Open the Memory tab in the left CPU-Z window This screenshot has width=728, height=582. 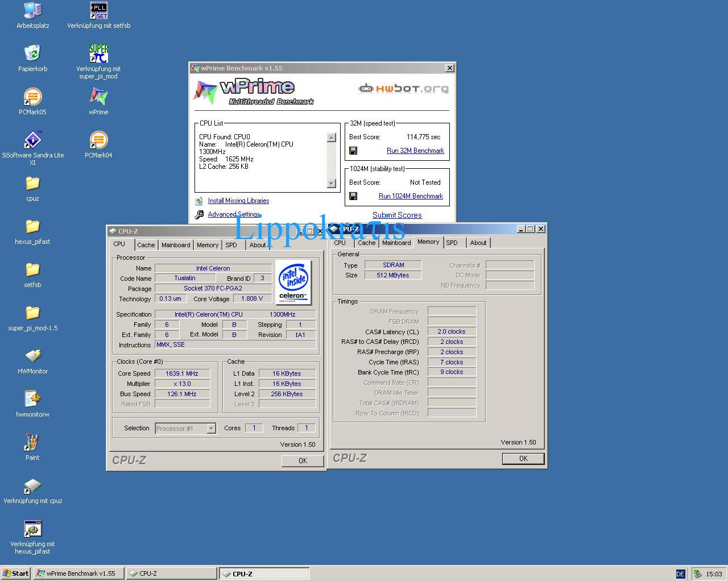pos(208,245)
